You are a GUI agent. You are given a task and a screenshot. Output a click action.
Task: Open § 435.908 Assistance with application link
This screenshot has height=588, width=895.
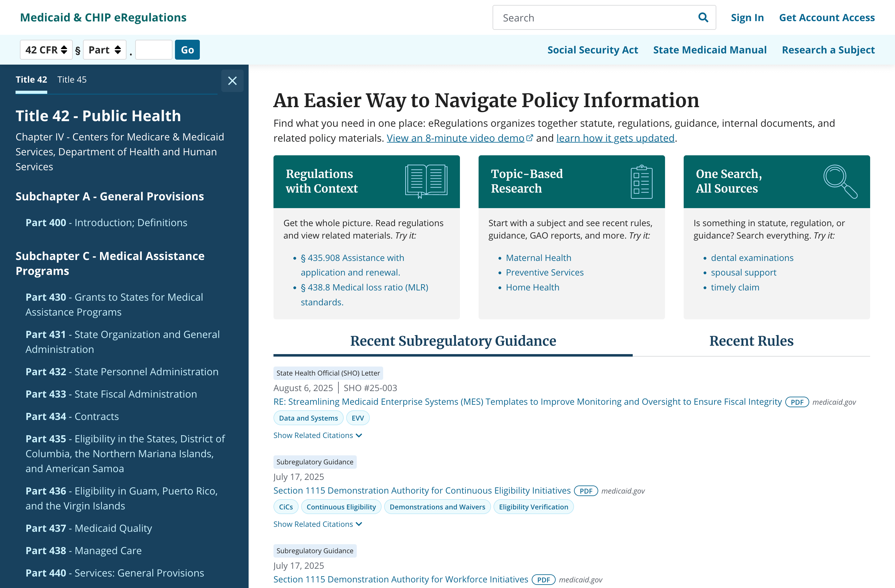(352, 265)
